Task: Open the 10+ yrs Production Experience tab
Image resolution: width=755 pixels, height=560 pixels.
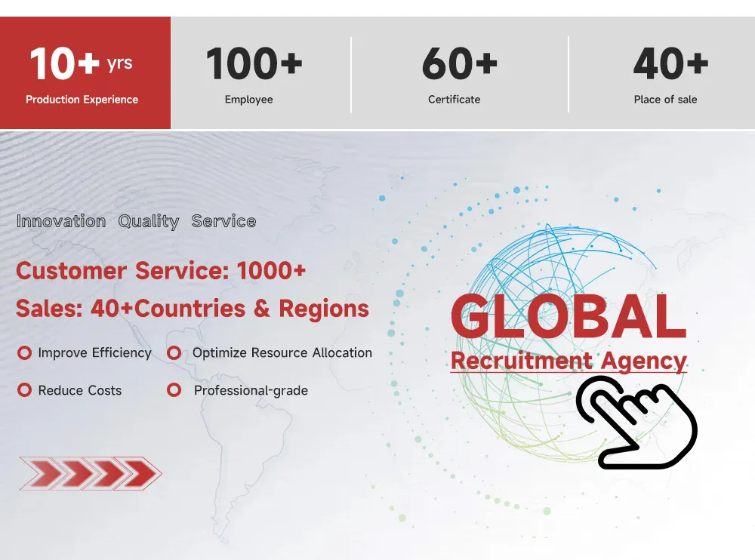Action: (x=85, y=73)
